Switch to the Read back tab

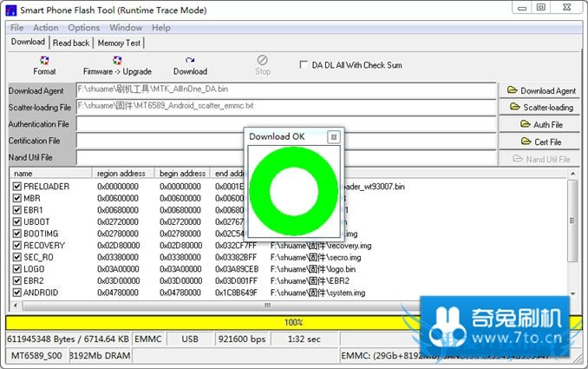click(71, 43)
